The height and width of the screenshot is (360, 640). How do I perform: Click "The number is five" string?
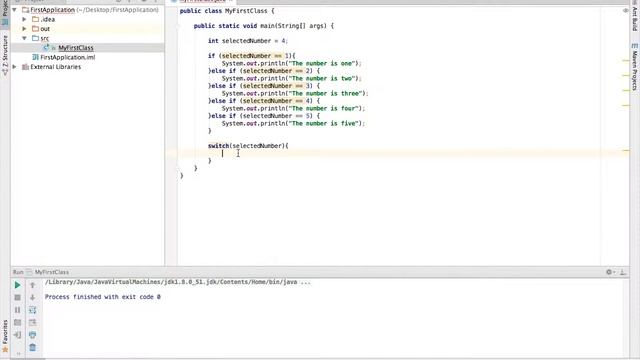pyautogui.click(x=324, y=123)
